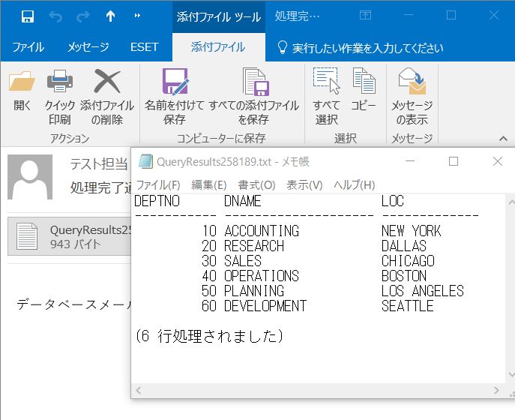Save all attachments icon in ribbon
515x420 pixels.
(254, 82)
